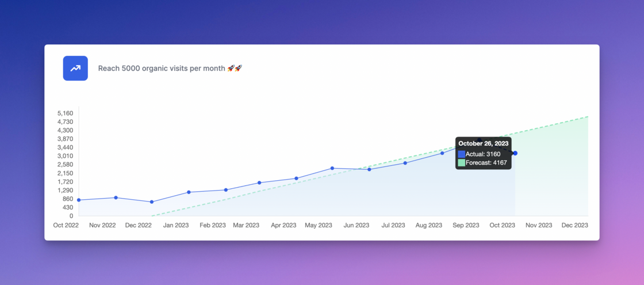Click the "Apr 2023" x-axis label

pyautogui.click(x=283, y=225)
